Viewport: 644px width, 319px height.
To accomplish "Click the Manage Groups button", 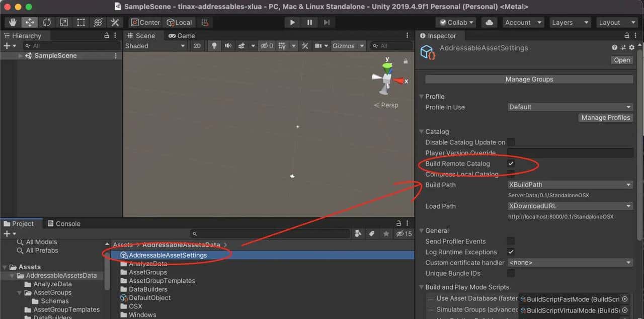I will pos(529,79).
